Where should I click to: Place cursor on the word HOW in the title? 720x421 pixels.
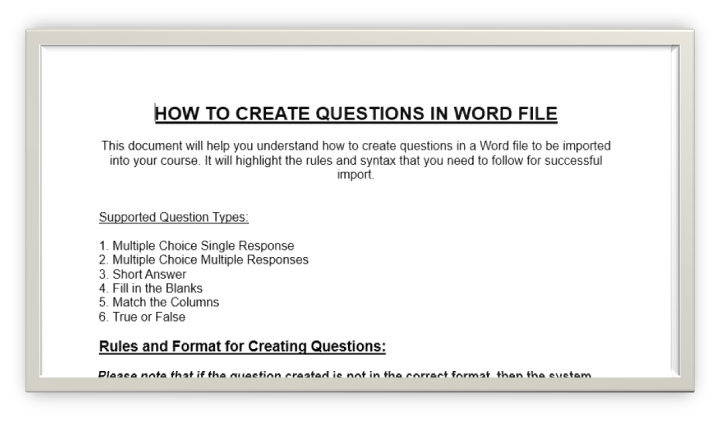(x=176, y=113)
